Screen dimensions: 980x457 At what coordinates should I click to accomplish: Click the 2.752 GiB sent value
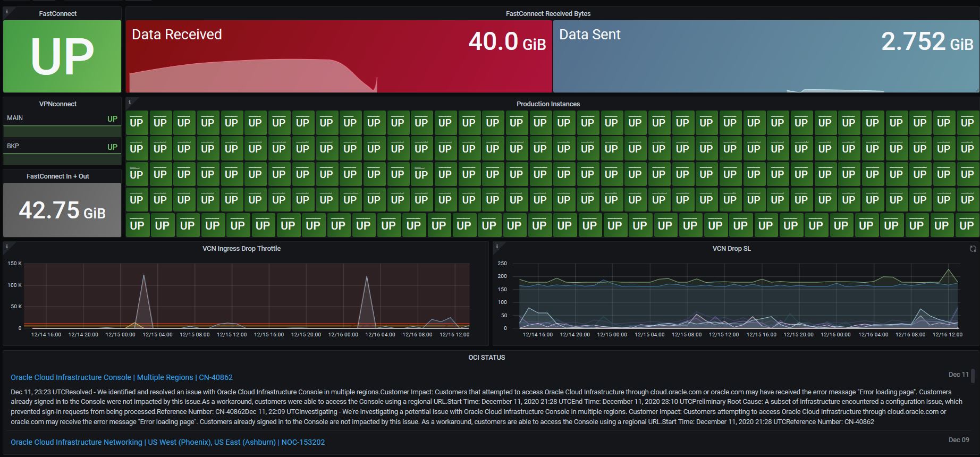(x=927, y=41)
